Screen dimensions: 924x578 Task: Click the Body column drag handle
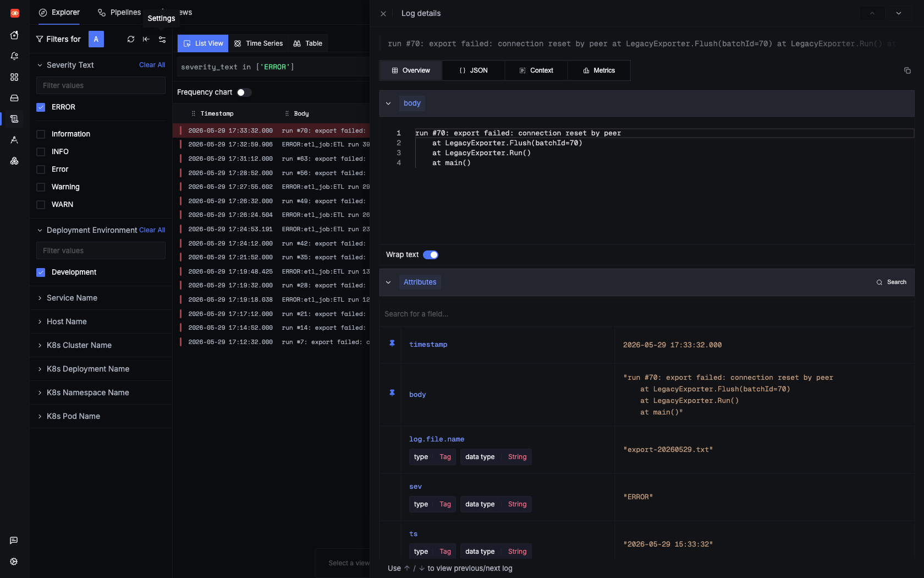[x=287, y=113]
